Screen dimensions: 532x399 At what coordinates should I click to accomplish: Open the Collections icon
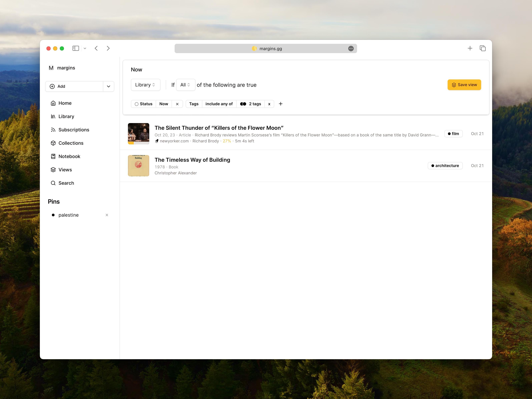point(53,143)
